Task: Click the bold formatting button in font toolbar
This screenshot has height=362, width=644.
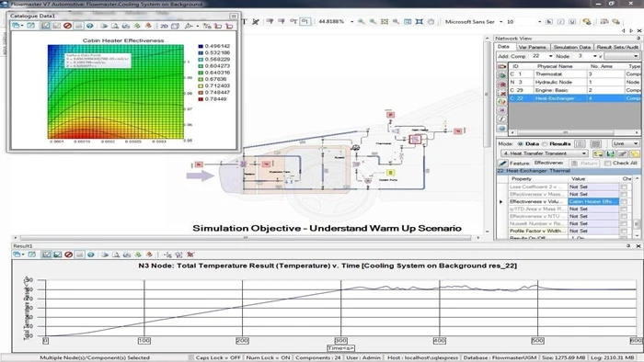Action: click(x=549, y=22)
